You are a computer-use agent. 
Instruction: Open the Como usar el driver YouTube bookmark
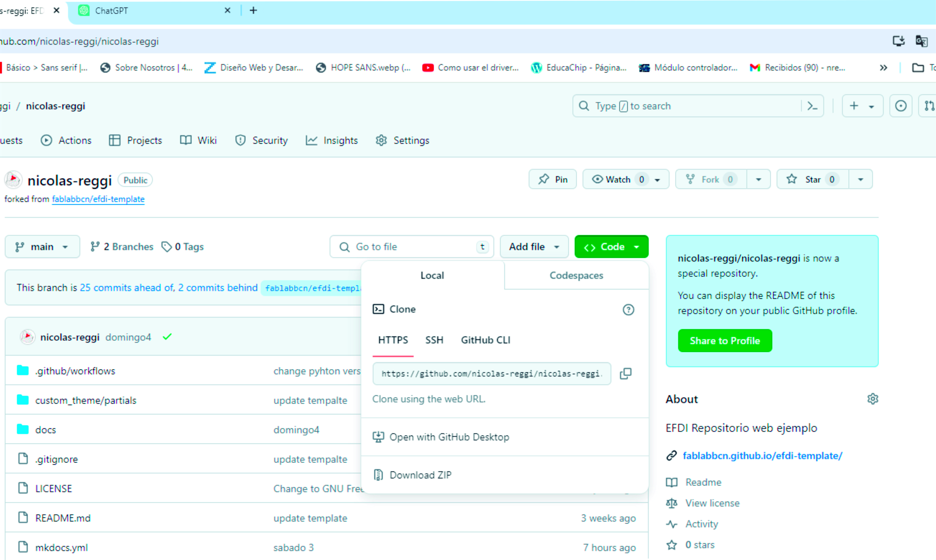pos(470,68)
